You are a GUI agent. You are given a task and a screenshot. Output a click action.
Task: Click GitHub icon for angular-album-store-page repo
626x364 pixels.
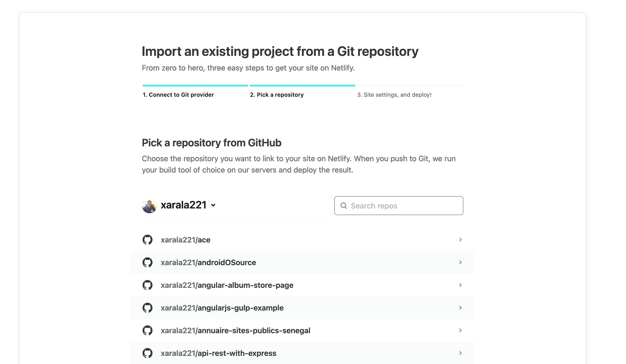(x=148, y=285)
